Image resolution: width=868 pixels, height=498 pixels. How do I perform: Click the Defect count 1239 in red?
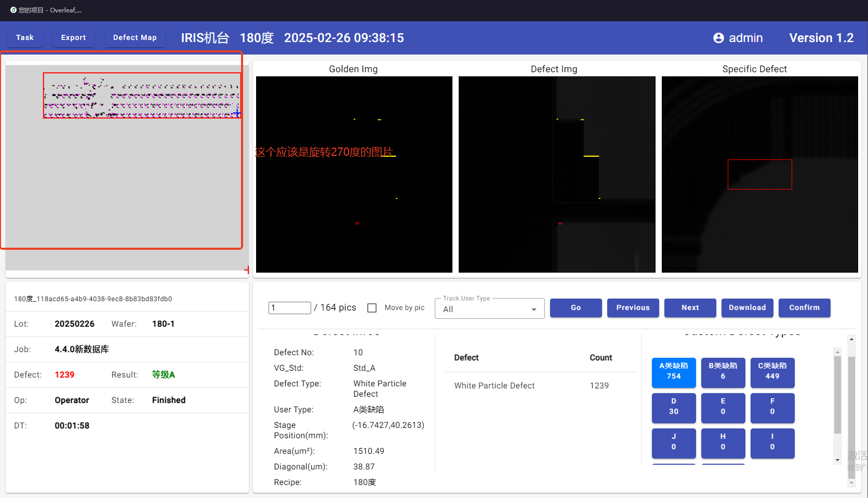pos(64,375)
